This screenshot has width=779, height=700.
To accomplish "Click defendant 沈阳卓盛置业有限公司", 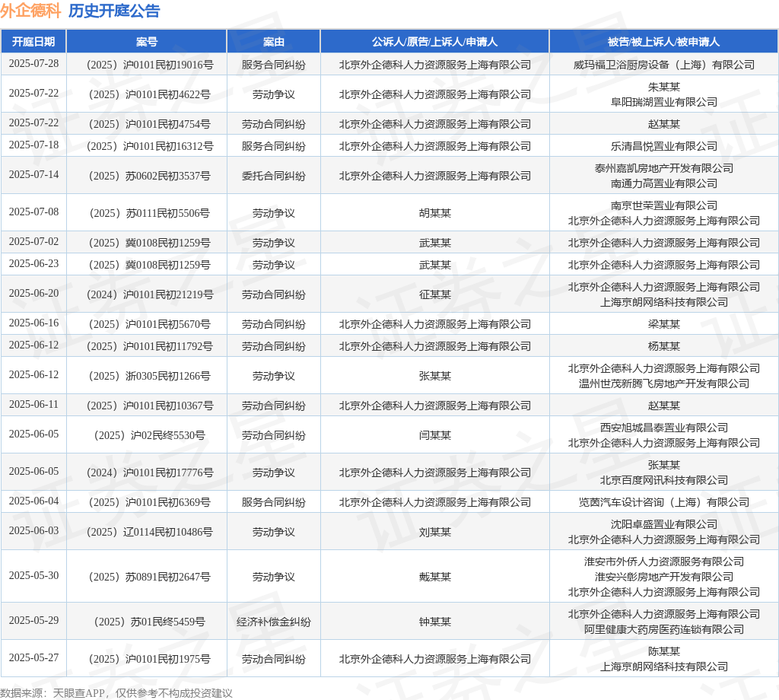I will click(663, 525).
